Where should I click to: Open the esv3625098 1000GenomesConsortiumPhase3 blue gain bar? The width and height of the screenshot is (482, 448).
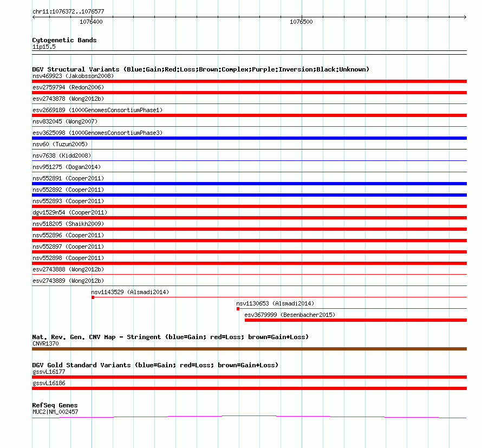(x=249, y=138)
